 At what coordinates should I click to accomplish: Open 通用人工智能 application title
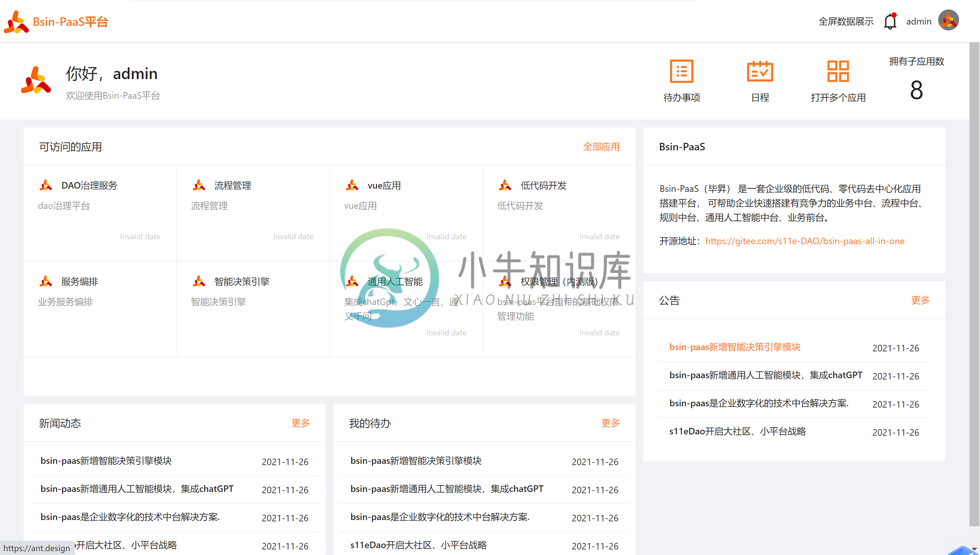395,282
